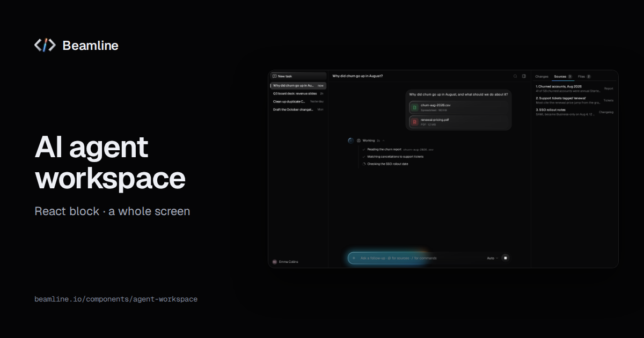Click the Beamline code-bracket logo icon

click(x=45, y=46)
